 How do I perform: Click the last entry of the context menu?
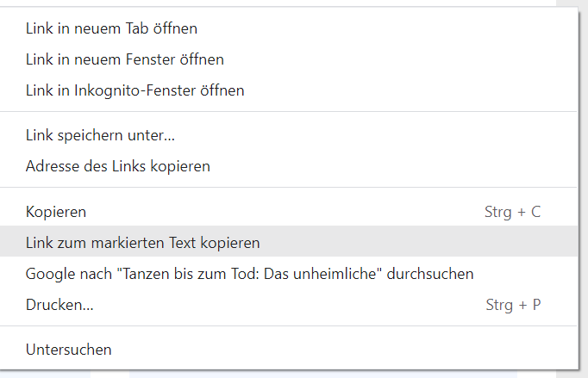pyautogui.click(x=69, y=350)
